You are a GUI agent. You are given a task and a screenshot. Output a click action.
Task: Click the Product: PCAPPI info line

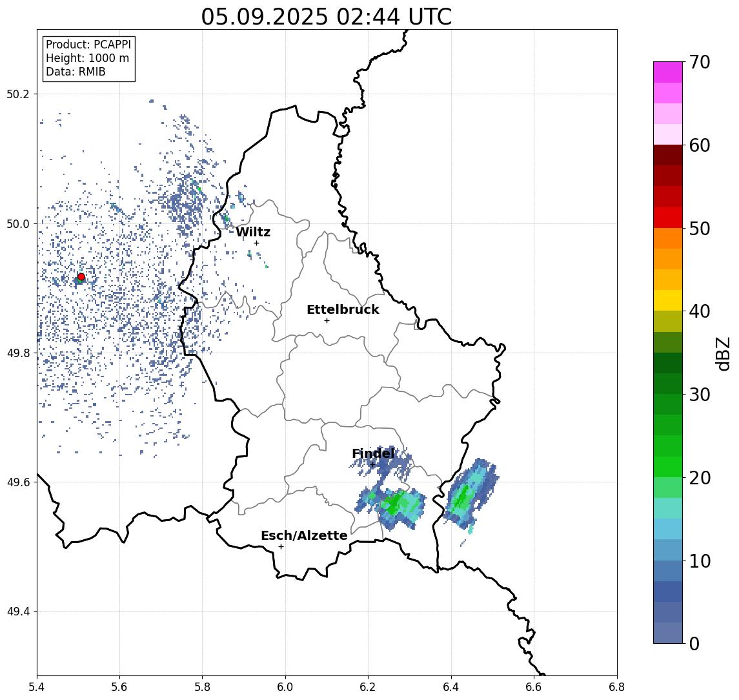pos(88,45)
